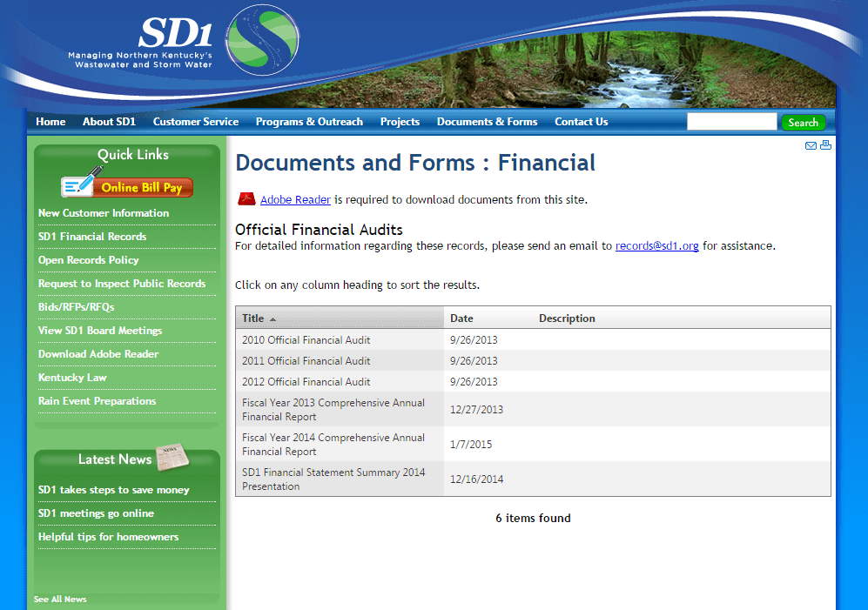The image size is (868, 610).
Task: Sort by the Description column heading
Action: [x=567, y=318]
